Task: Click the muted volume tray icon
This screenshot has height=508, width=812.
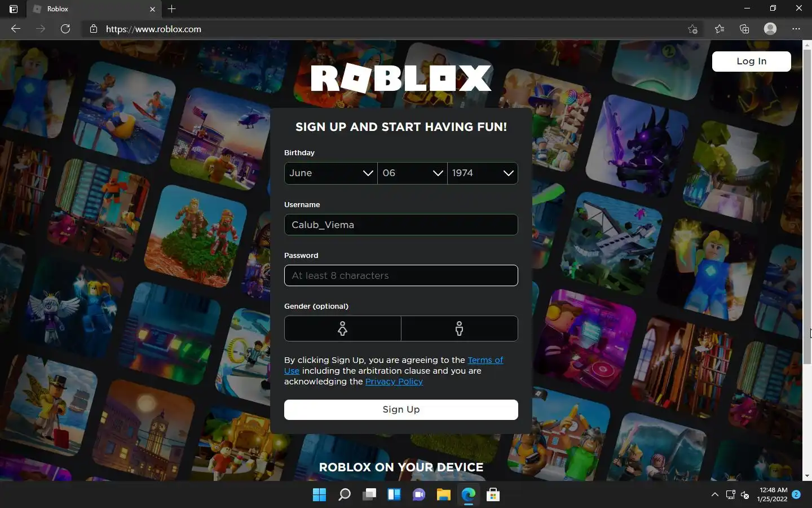Action: tap(745, 495)
